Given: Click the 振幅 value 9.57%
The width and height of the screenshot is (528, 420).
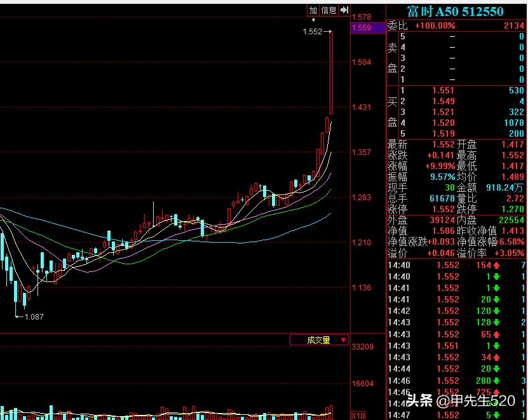Looking at the screenshot, I should tap(442, 177).
